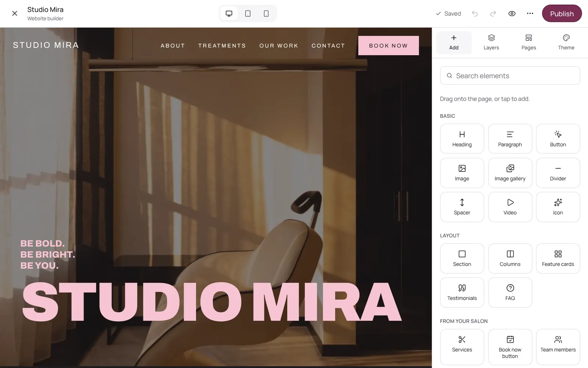Preview the site with the eye icon

512,14
